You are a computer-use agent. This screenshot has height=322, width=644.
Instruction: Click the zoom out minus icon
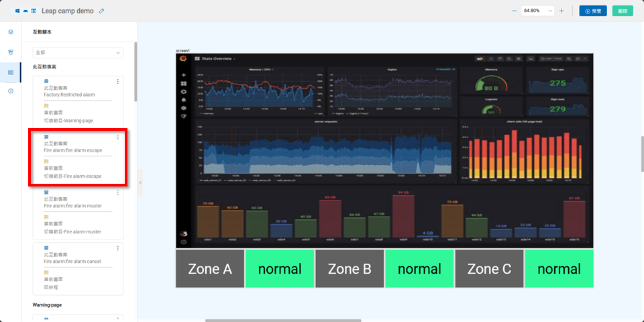[514, 11]
